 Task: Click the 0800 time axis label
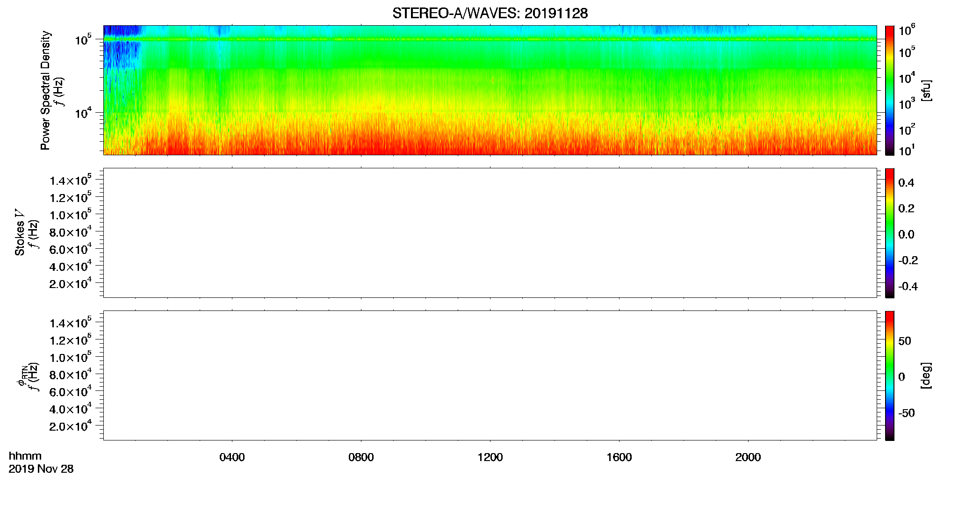(x=361, y=457)
